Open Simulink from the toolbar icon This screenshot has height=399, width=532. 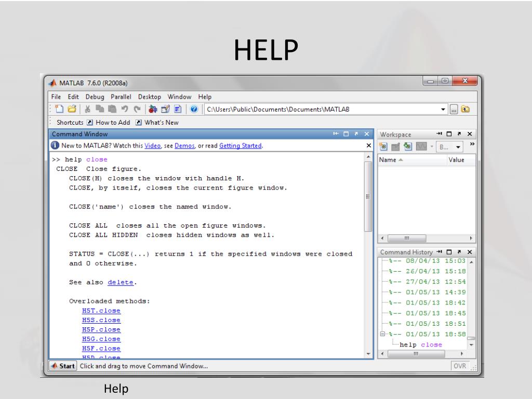click(x=153, y=109)
